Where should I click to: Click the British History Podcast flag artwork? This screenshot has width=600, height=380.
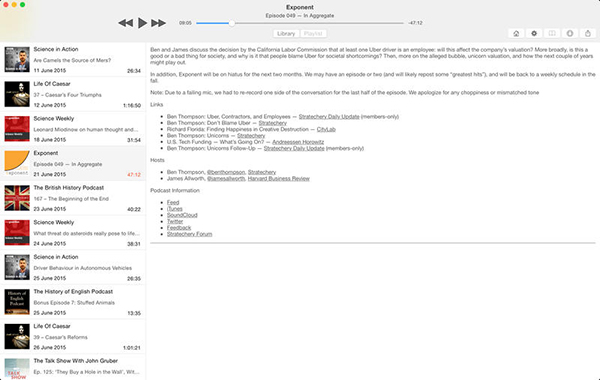click(17, 198)
